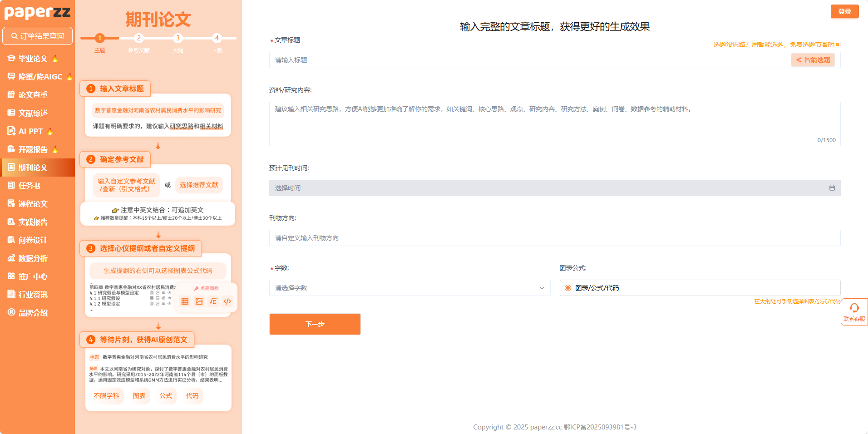Click the 请输入标题 title input field
The height and width of the screenshot is (434, 868).
(x=529, y=60)
